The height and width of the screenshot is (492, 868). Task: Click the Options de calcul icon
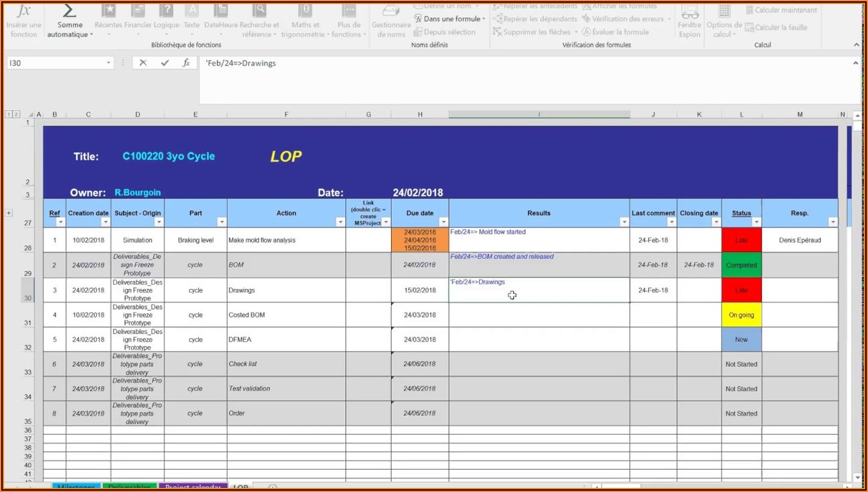pos(724,12)
